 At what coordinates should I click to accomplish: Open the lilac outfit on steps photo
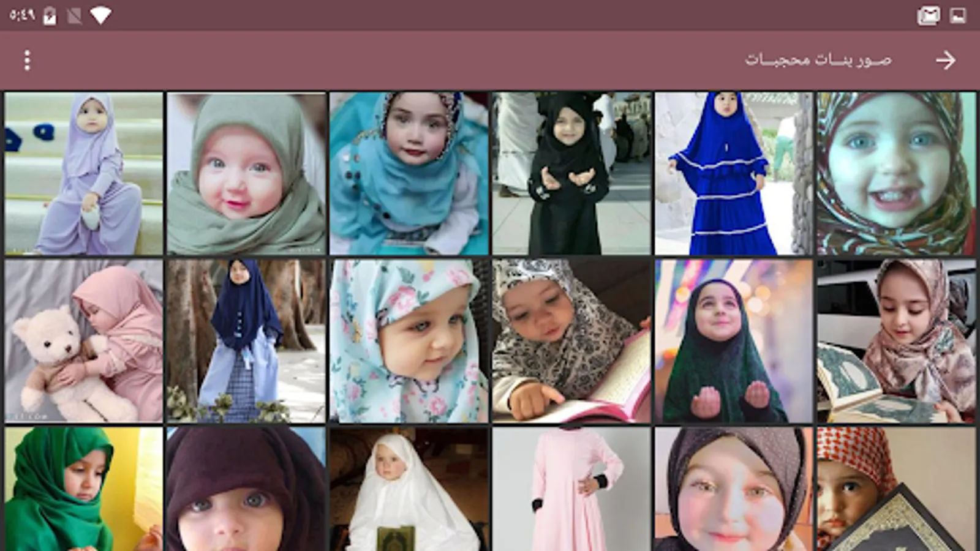(84, 173)
